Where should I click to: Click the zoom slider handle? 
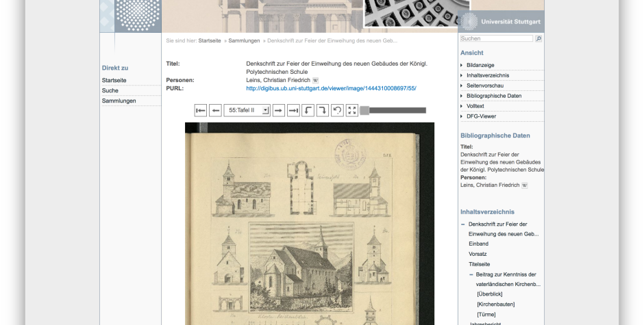click(x=364, y=110)
